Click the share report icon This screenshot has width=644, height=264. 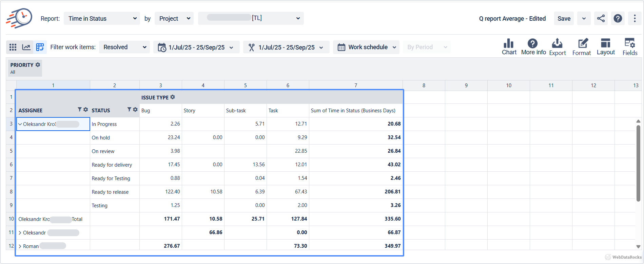click(x=601, y=18)
